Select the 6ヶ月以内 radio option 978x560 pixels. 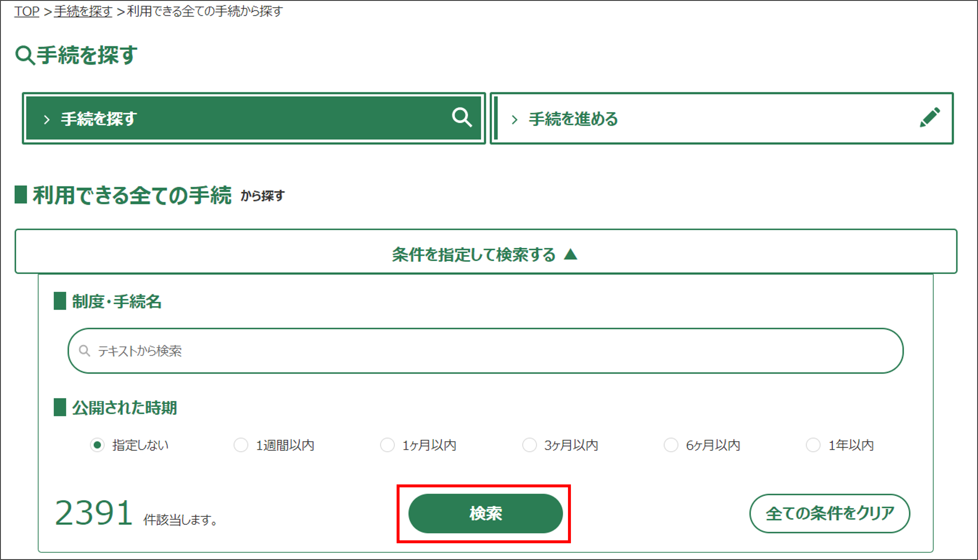click(671, 445)
